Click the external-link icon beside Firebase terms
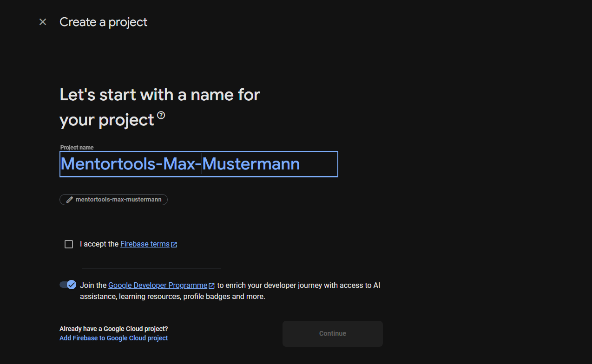This screenshot has height=364, width=592. (x=174, y=245)
